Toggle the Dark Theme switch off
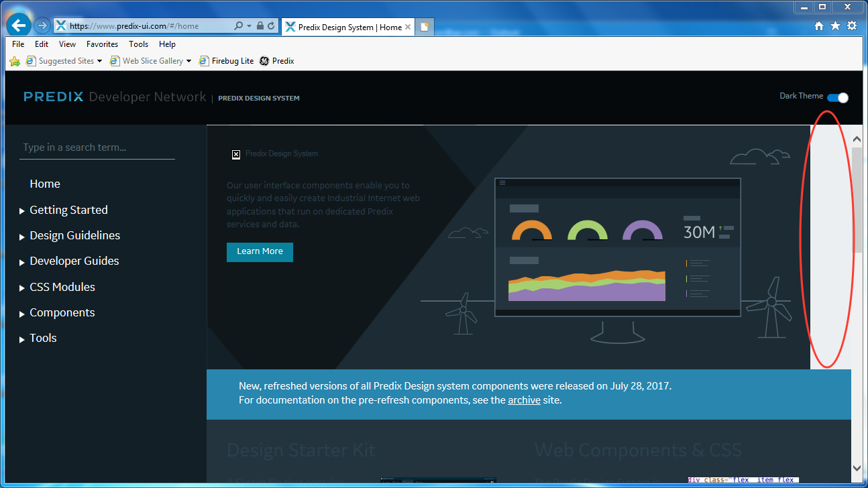Viewport: 868px width, 488px height. click(x=837, y=97)
